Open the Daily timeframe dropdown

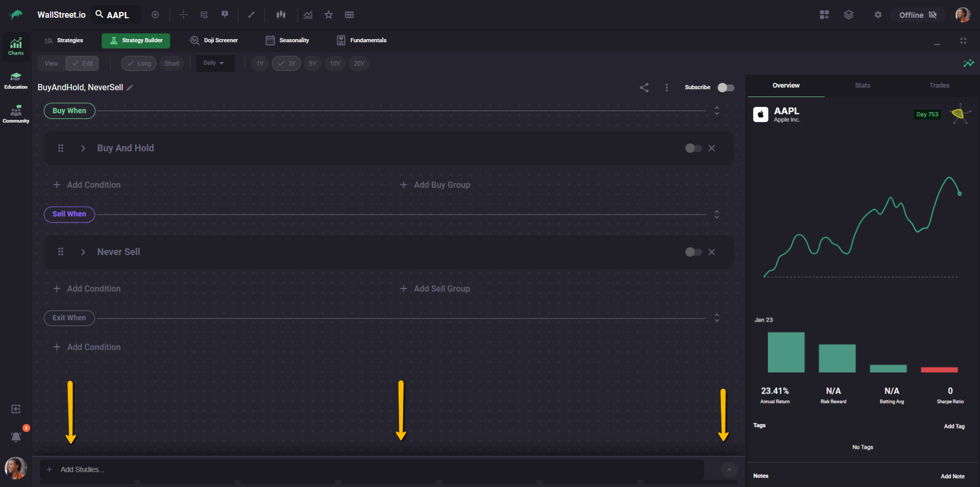point(214,63)
